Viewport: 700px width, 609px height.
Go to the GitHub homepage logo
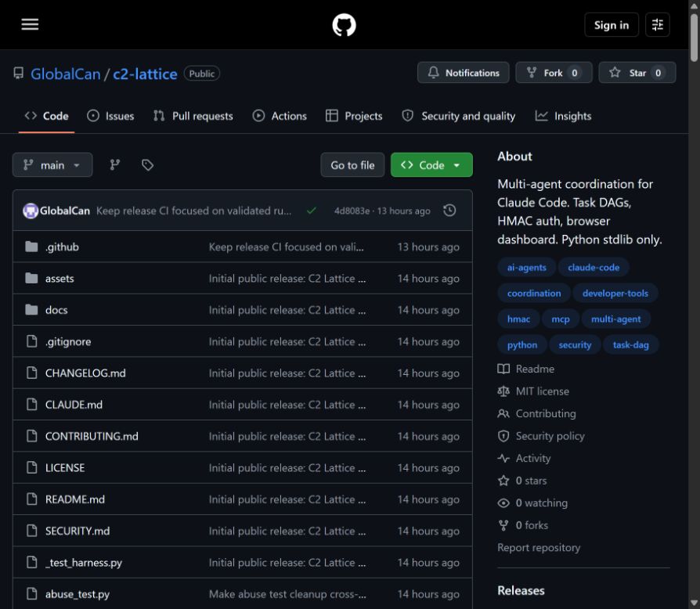click(344, 24)
